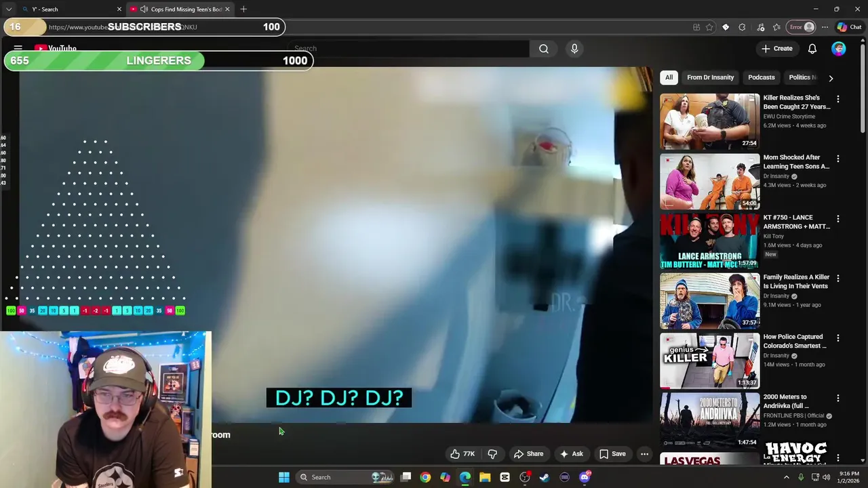Viewport: 868px width, 488px height.
Task: Launch Google Chrome from the taskbar
Action: click(x=425, y=477)
